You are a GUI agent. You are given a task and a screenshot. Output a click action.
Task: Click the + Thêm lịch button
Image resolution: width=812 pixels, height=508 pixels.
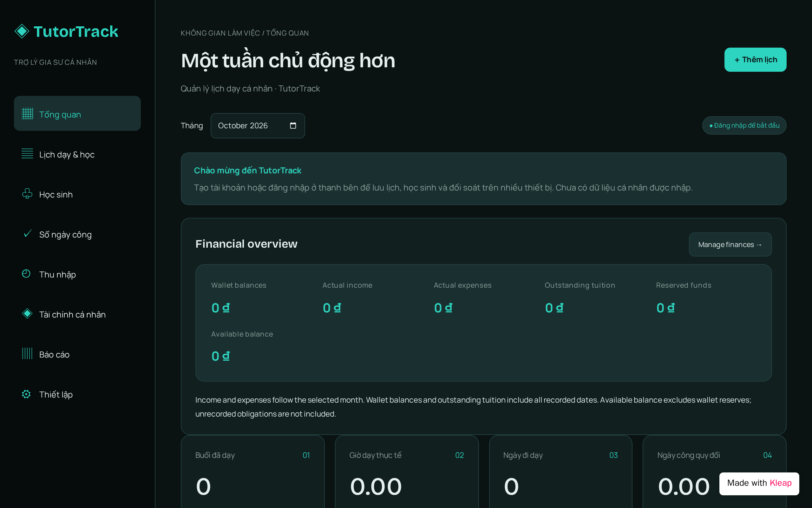pyautogui.click(x=755, y=60)
